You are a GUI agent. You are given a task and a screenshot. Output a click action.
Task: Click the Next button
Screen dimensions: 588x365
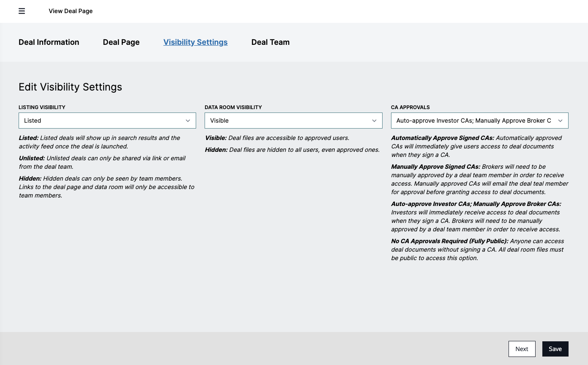coord(522,349)
